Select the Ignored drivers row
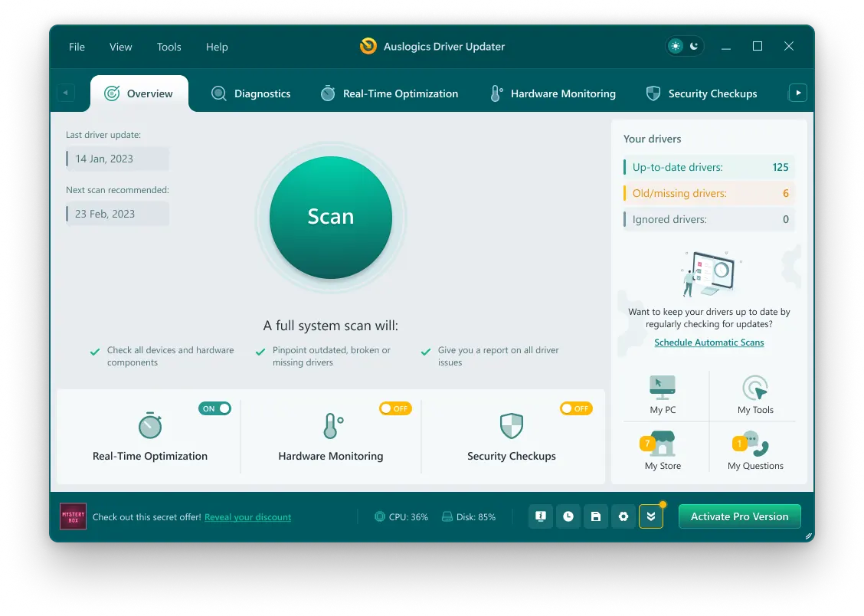Image resolution: width=864 pixels, height=616 pixels. pyautogui.click(x=709, y=219)
